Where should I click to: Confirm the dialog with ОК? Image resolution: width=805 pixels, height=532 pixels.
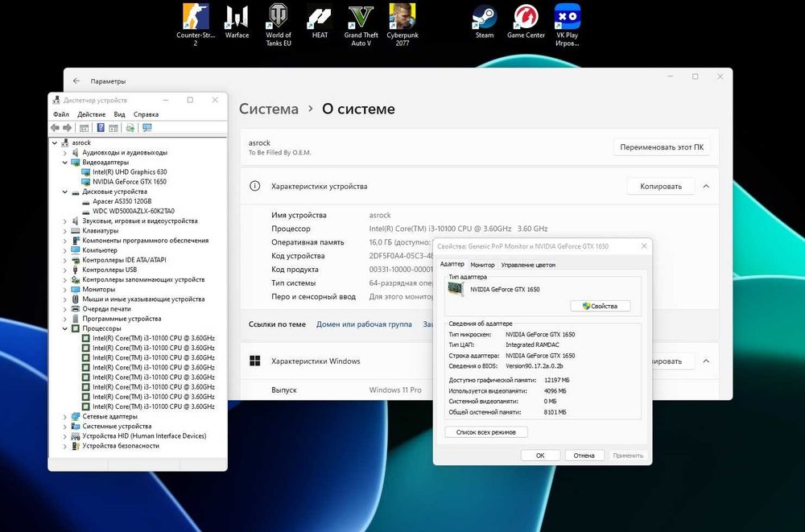tap(540, 456)
